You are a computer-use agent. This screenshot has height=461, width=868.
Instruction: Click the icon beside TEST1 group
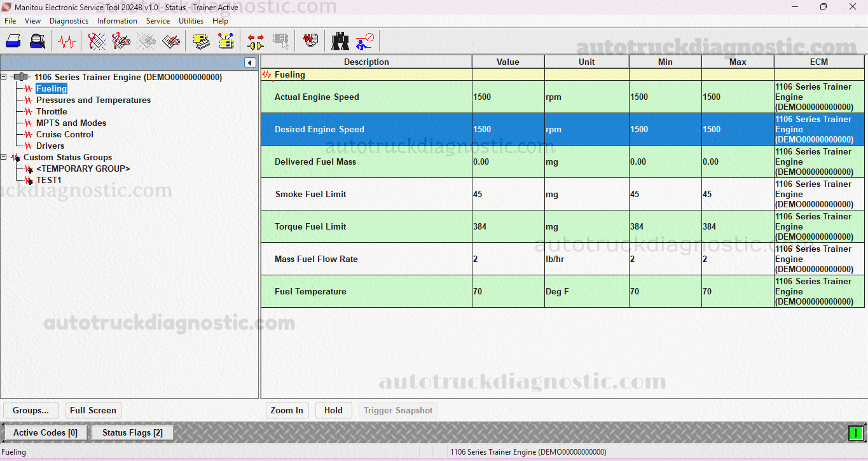pyautogui.click(x=29, y=180)
